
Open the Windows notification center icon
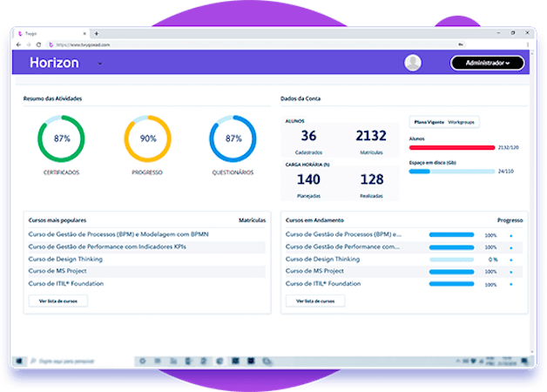[x=524, y=361]
